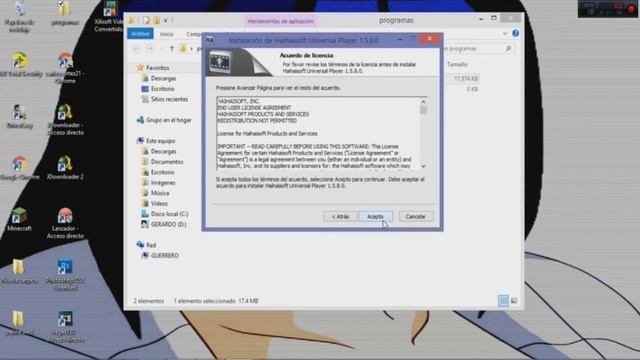Expand the Explorer ribbon with the chevron
Image resolution: width=640 pixels, height=360 pixels.
(x=505, y=33)
